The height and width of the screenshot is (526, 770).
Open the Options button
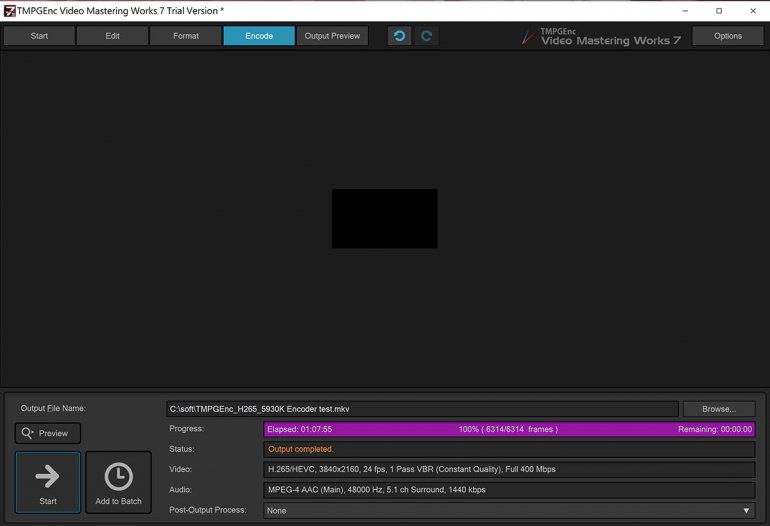(728, 36)
